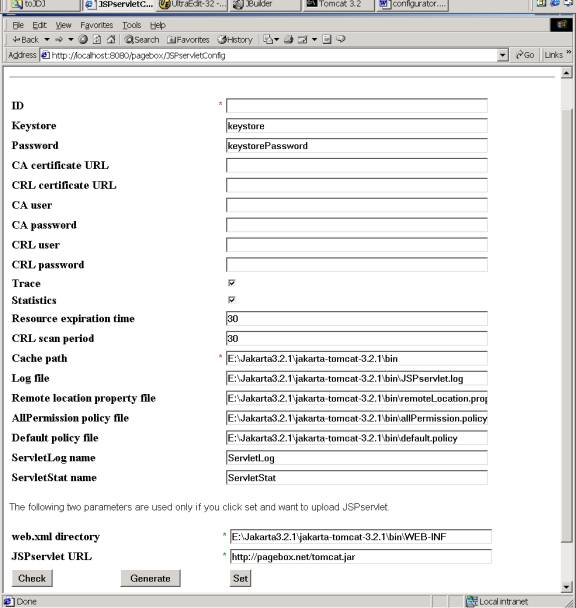576x608 pixels.
Task: Open the Back history dropdown arrow
Action: coord(47,40)
